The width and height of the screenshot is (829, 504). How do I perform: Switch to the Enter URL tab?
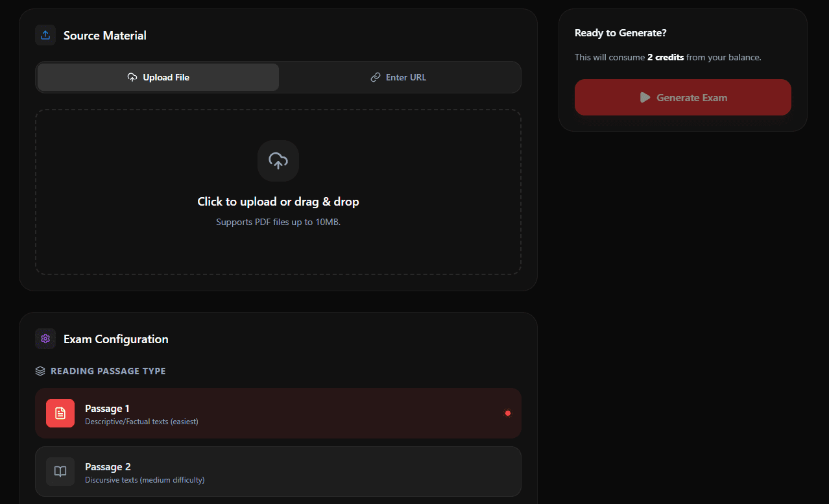click(398, 77)
